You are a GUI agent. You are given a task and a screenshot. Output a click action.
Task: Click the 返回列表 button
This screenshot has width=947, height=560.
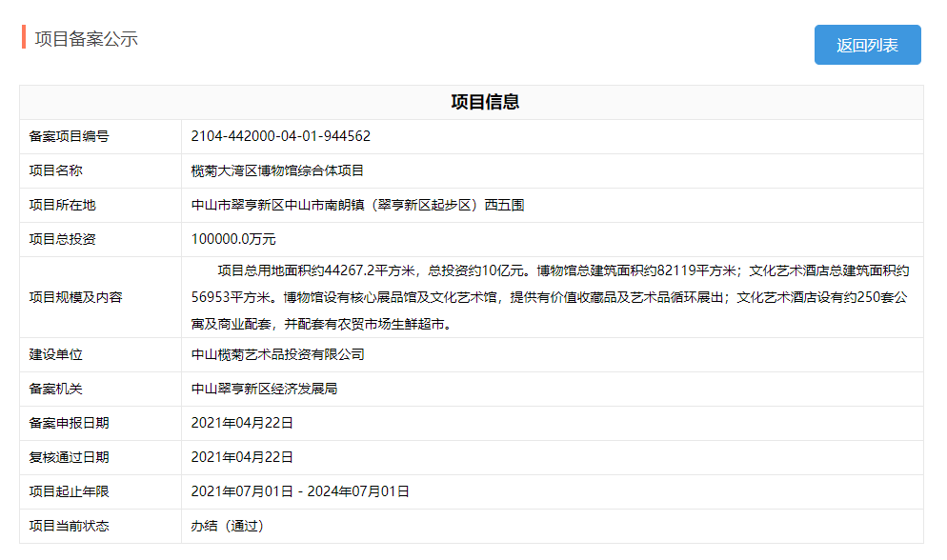(x=867, y=45)
